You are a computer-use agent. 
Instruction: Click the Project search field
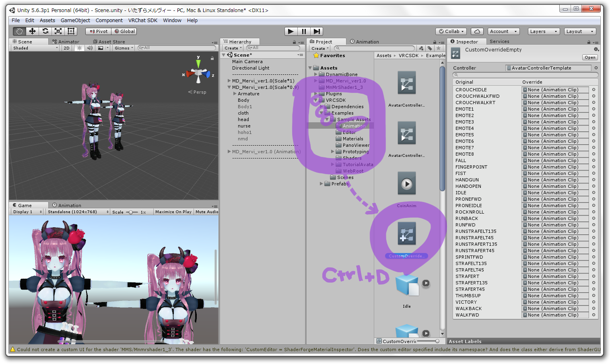(x=374, y=48)
